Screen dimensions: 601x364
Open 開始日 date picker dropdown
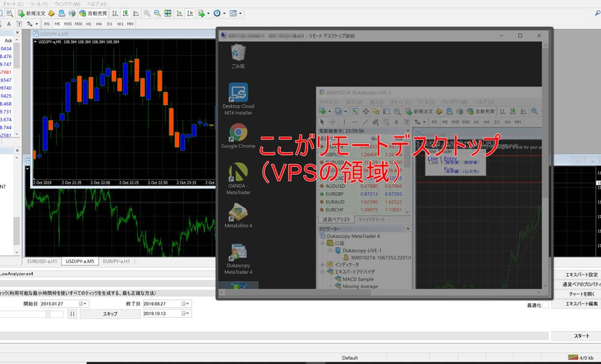point(83,304)
